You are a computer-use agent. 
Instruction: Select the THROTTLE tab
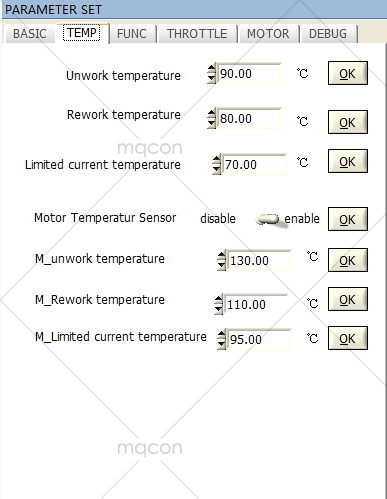[197, 34]
